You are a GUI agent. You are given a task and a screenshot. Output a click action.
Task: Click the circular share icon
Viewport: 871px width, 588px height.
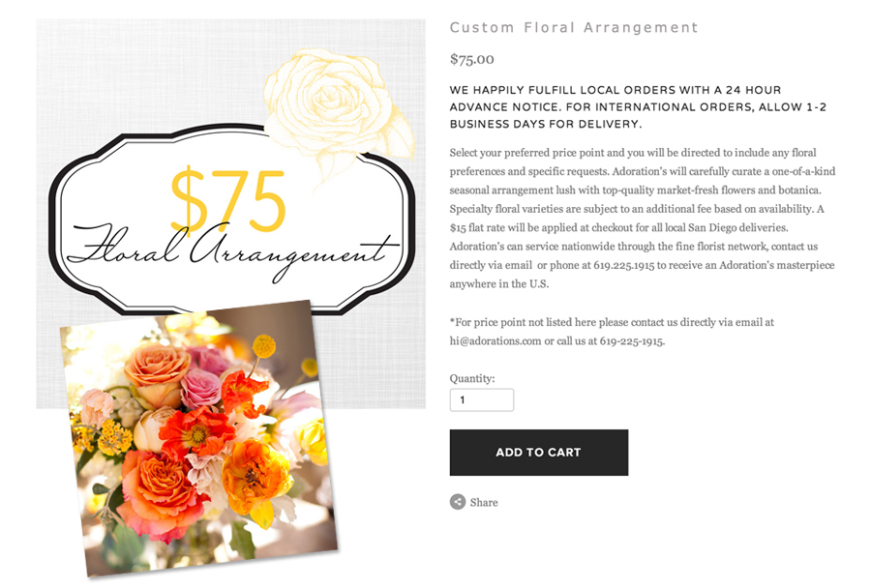click(458, 502)
